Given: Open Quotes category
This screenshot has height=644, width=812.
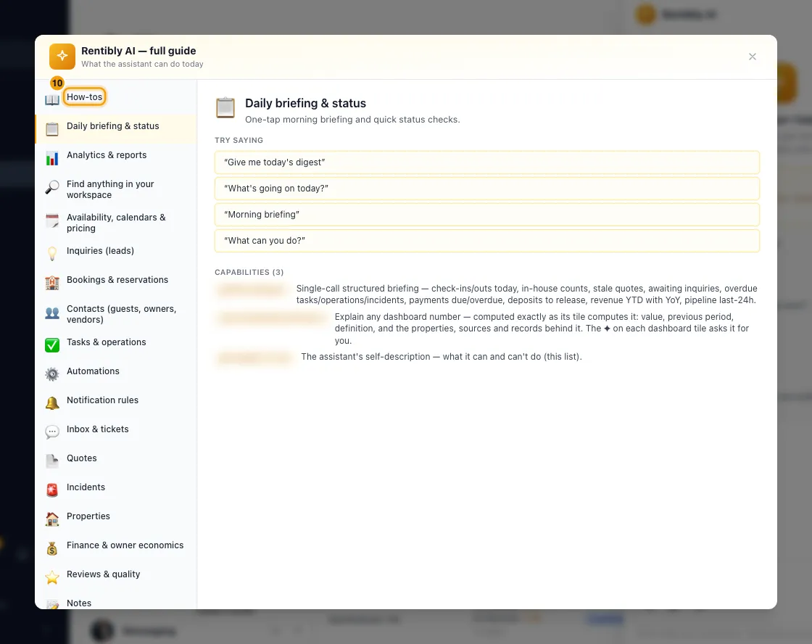Looking at the screenshot, I should tap(116, 461).
